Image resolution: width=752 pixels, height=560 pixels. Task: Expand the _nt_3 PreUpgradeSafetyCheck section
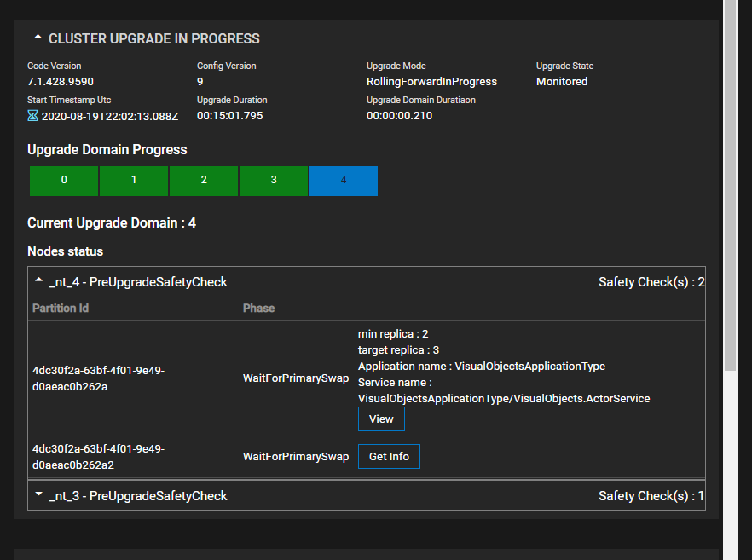[x=37, y=493]
